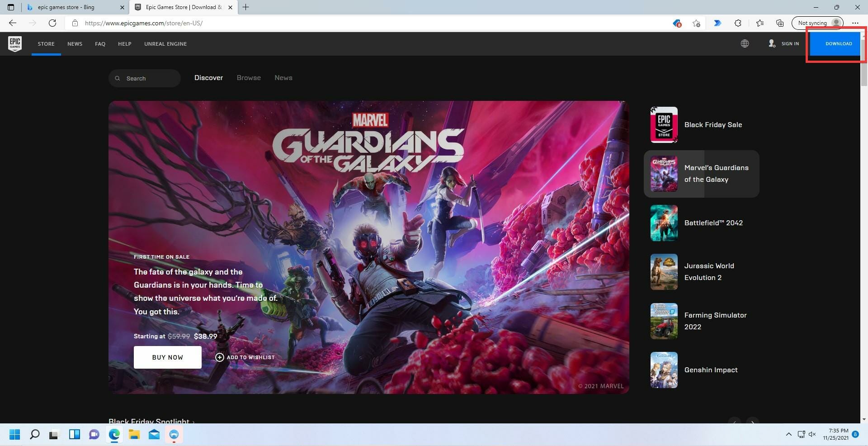Click the Guardians of the Galaxy banner
This screenshot has width=868, height=446.
coord(368,247)
